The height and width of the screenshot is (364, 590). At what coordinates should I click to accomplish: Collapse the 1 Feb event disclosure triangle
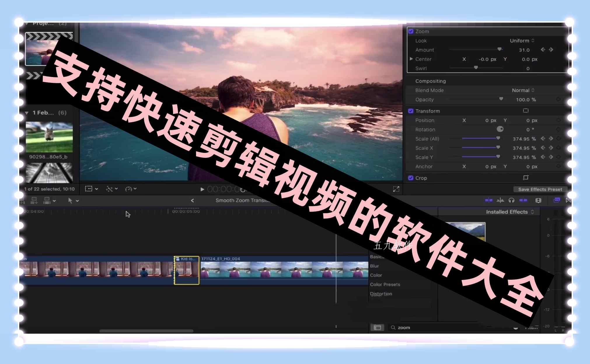coord(27,113)
